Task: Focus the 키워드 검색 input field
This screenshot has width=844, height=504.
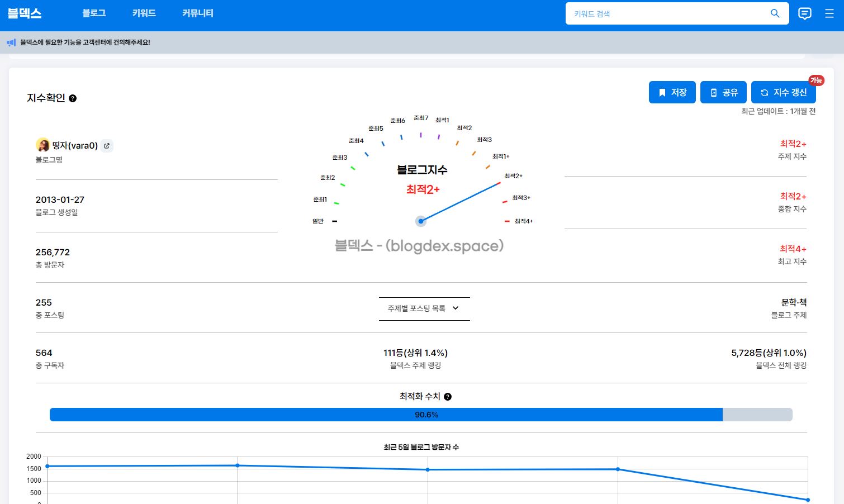Action: (x=665, y=13)
